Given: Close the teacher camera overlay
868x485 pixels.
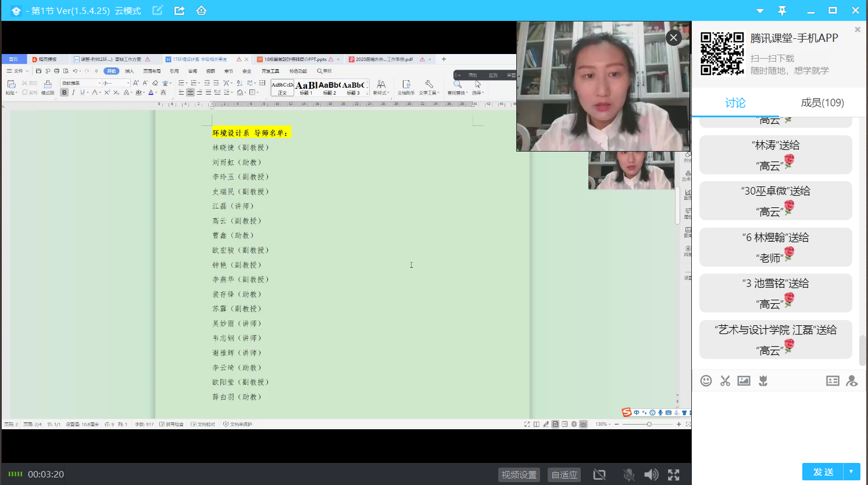Looking at the screenshot, I should pos(673,38).
